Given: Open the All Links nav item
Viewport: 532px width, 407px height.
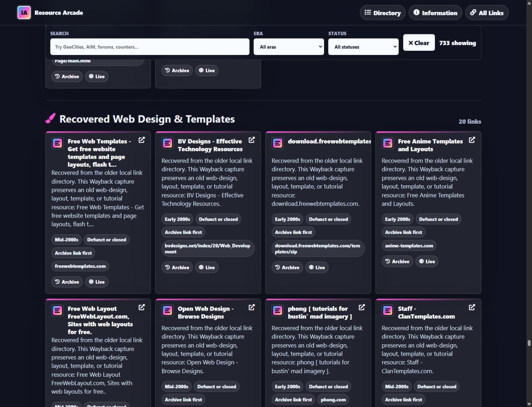Looking at the screenshot, I should [x=487, y=13].
